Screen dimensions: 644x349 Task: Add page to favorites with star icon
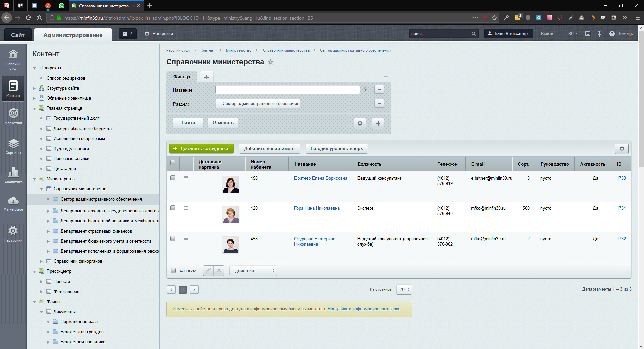point(271,62)
